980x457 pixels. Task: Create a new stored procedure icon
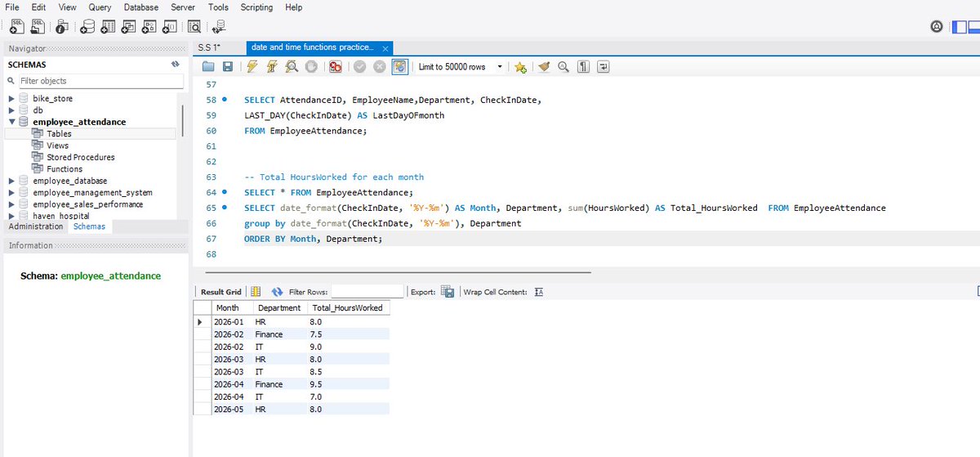(149, 26)
